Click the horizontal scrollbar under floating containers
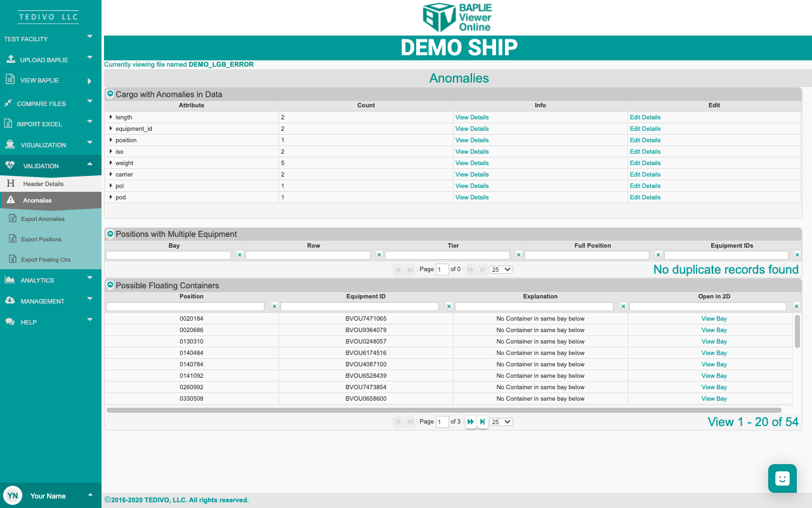This screenshot has height=508, width=812. point(444,410)
